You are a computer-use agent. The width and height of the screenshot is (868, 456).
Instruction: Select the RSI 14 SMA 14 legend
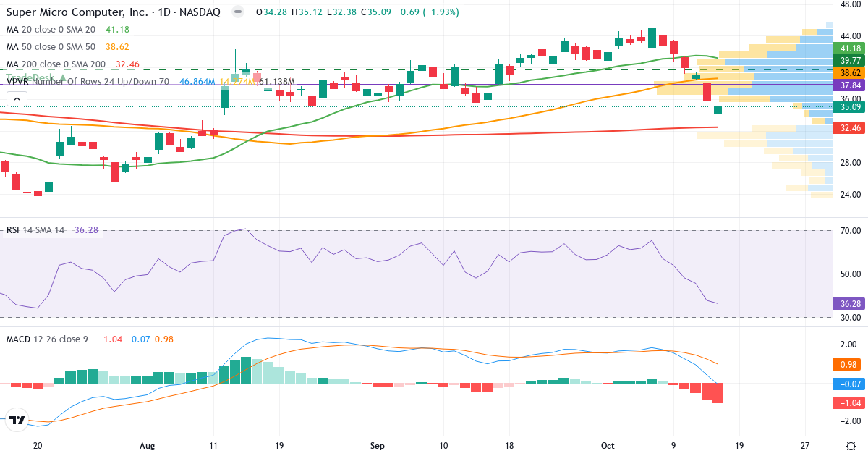tap(35, 229)
